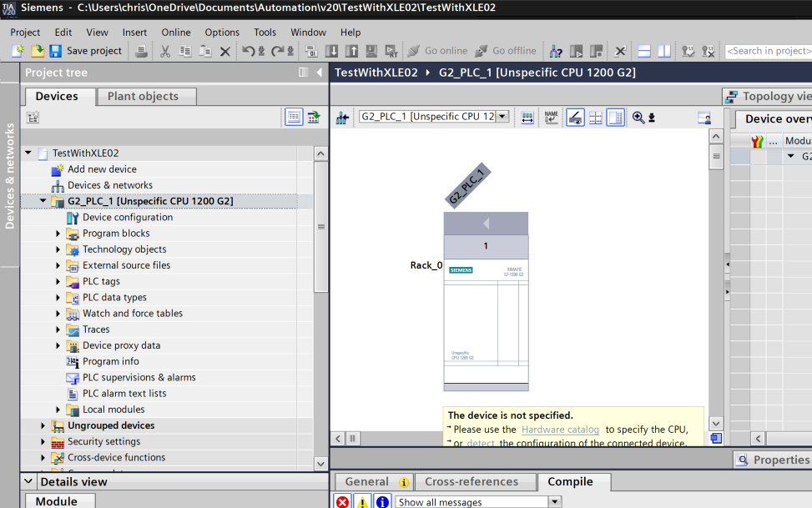This screenshot has height=508, width=812.
Task: Click the Start runtime RT icon
Action: pos(391,51)
